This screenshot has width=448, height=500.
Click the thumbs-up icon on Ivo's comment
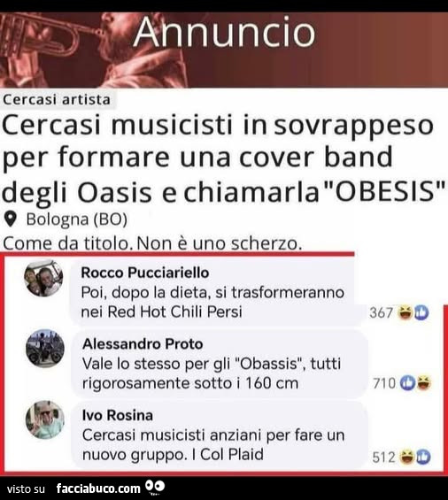(422, 457)
